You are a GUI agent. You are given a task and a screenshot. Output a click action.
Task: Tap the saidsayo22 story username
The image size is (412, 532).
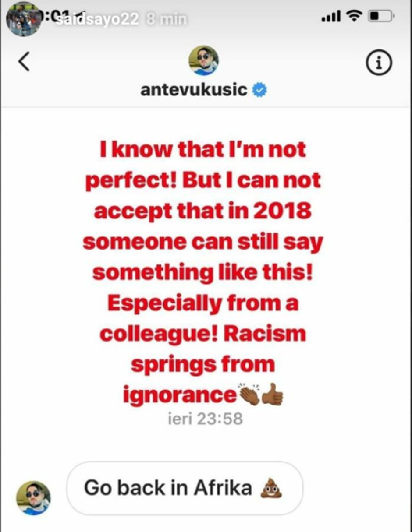(x=98, y=19)
